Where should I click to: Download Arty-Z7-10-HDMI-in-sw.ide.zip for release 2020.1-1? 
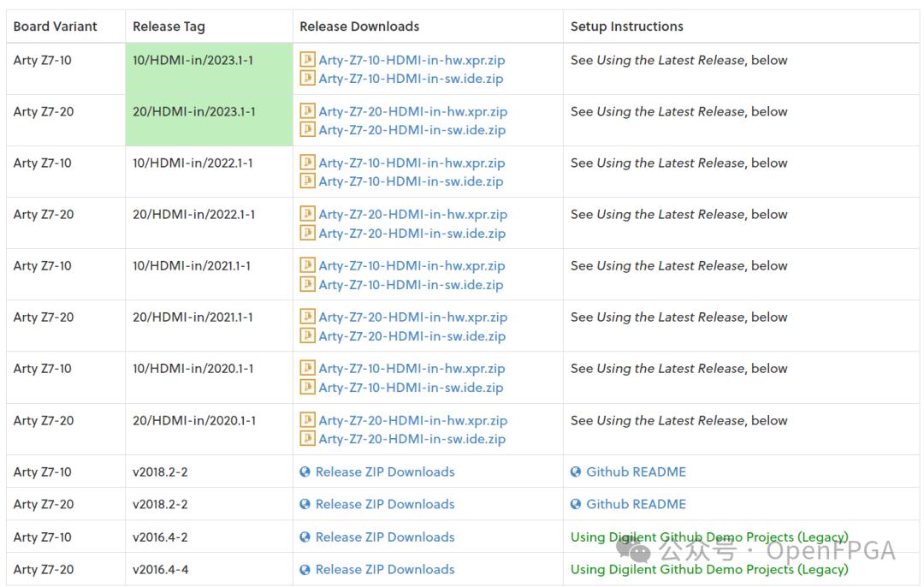[x=411, y=388]
